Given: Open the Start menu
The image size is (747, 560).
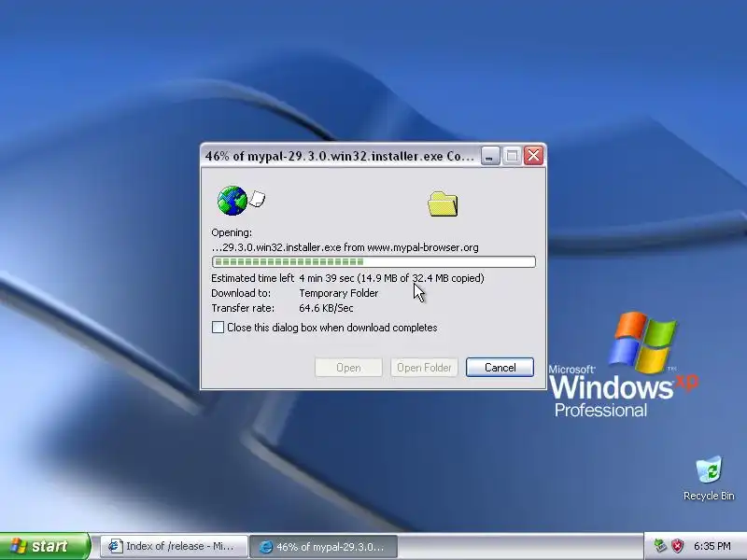Looking at the screenshot, I should coord(44,546).
